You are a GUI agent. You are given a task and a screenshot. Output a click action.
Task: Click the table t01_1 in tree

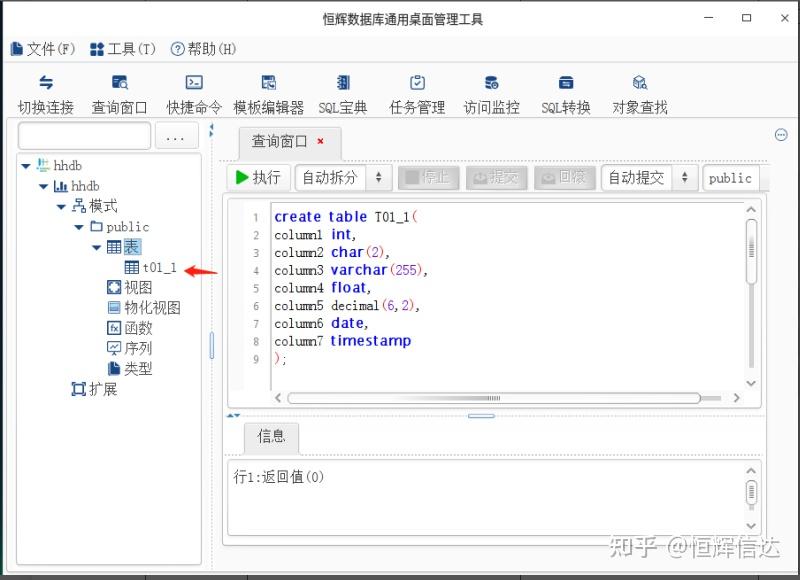point(157,267)
